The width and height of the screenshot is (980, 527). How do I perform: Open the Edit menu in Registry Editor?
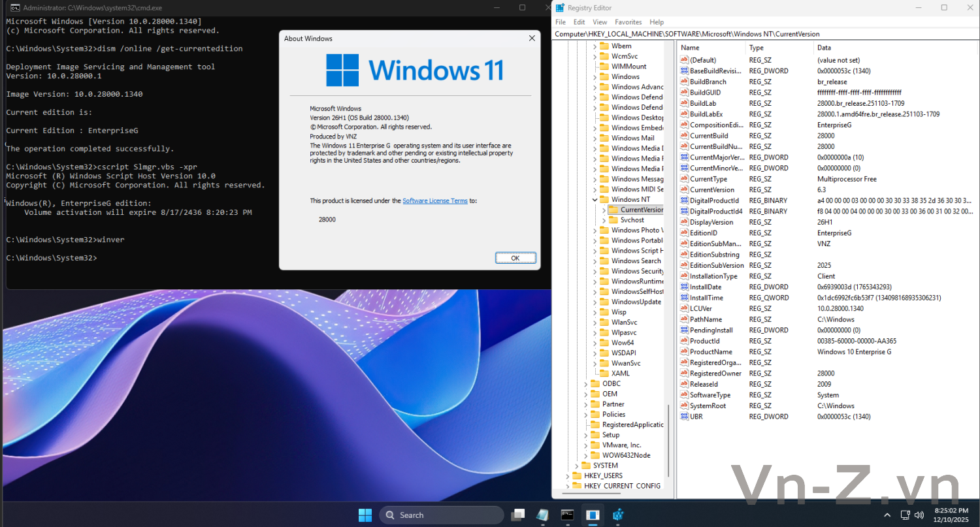579,22
